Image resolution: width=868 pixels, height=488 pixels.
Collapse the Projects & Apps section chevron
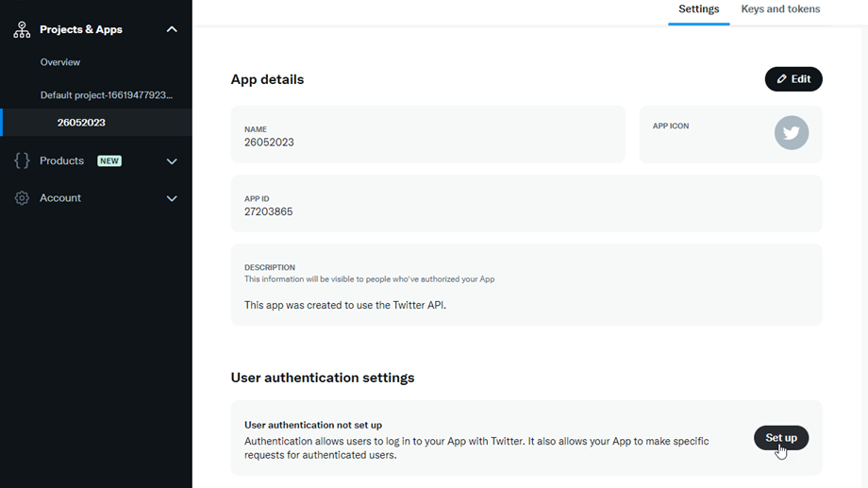(172, 29)
